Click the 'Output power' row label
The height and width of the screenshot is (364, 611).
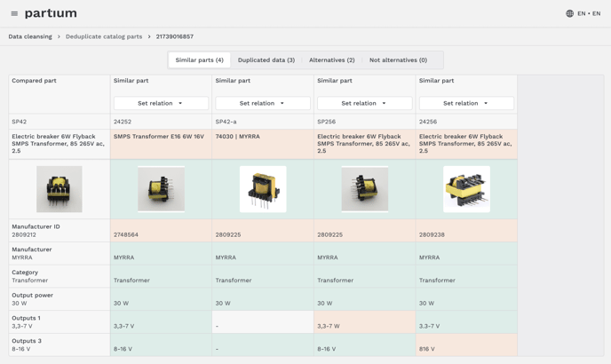point(32,295)
